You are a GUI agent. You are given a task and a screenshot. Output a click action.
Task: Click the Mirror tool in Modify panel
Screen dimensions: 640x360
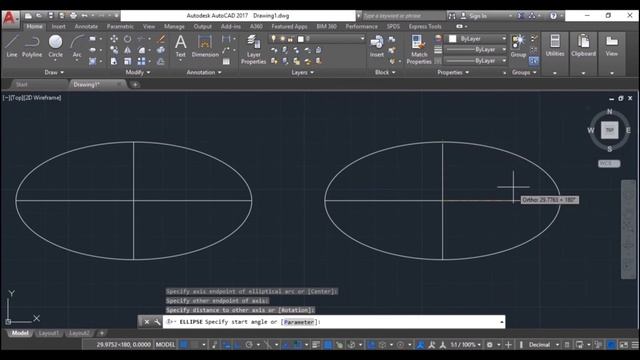coord(128,50)
